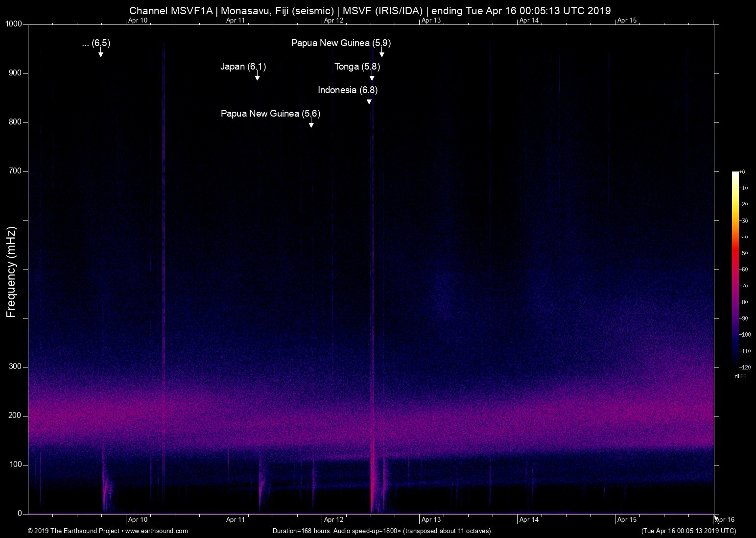Select the Papua New Guinea (5.6) marker arrow
756x538 pixels.
(x=310, y=123)
